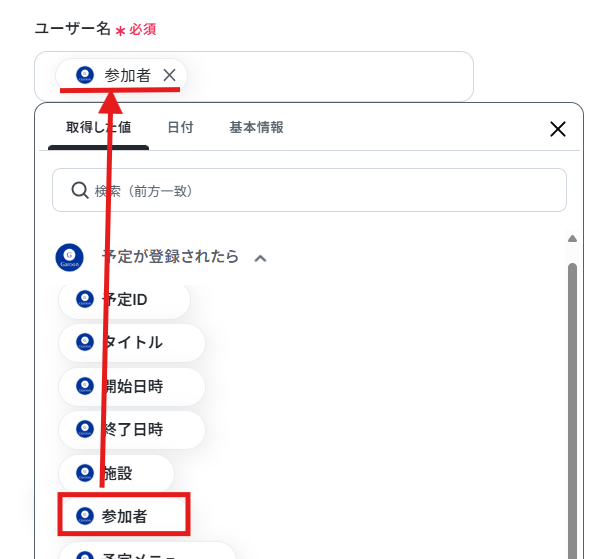The image size is (602, 559).
Task: Click the magnifier search icon
Action: (80, 190)
